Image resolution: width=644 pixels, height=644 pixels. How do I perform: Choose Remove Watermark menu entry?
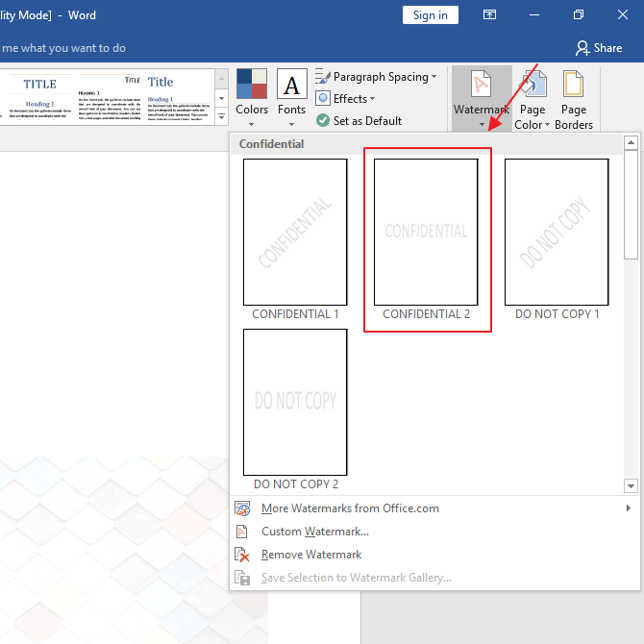(434, 555)
